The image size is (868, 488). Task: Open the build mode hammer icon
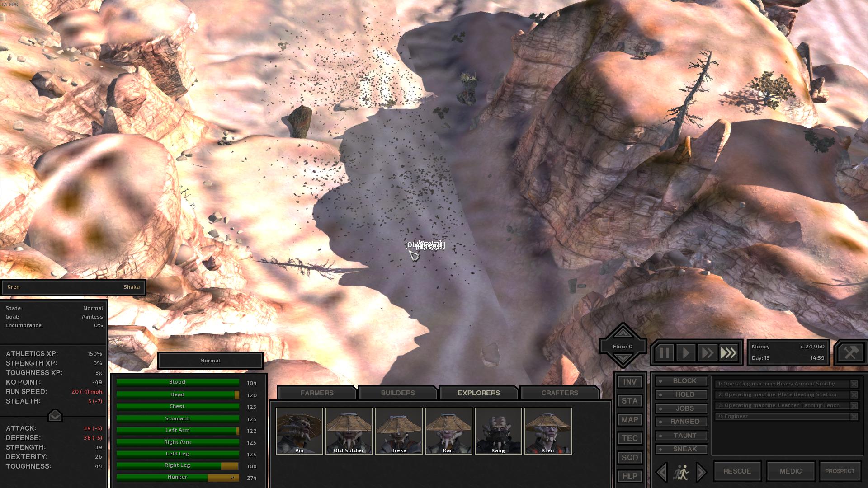(x=850, y=353)
